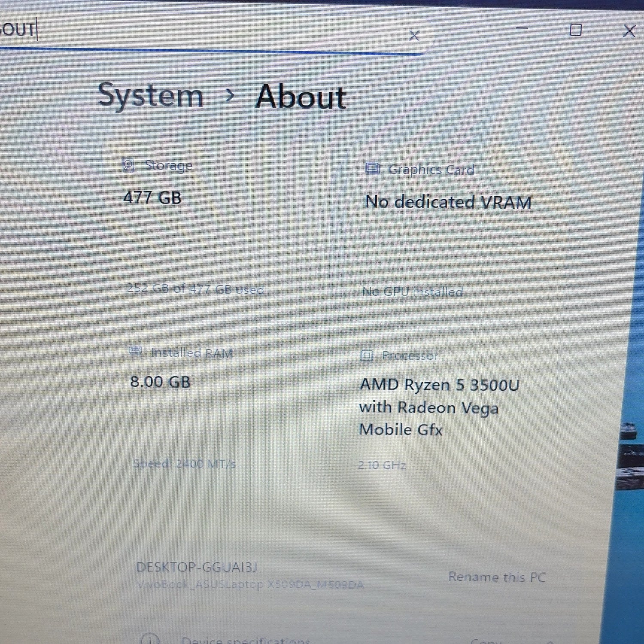Select the 'No GPU installed' text

(413, 292)
